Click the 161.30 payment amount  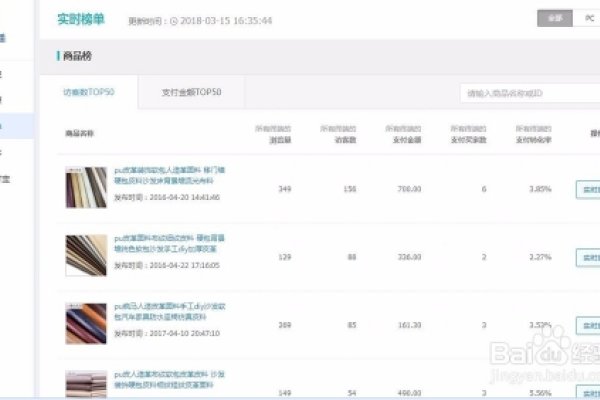tap(409, 325)
